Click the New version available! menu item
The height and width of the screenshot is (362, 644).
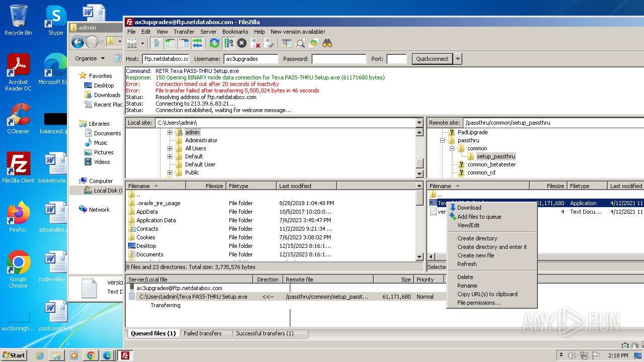pyautogui.click(x=298, y=32)
